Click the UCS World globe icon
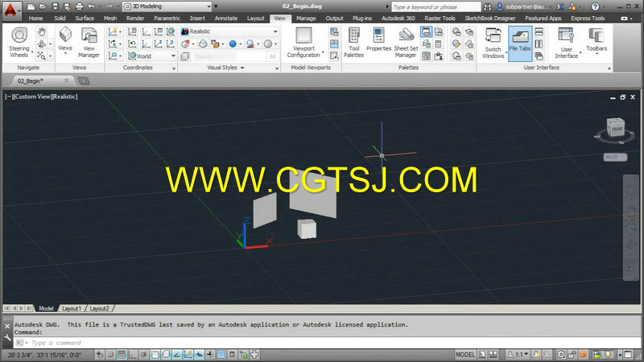The image size is (644, 362). (171, 31)
